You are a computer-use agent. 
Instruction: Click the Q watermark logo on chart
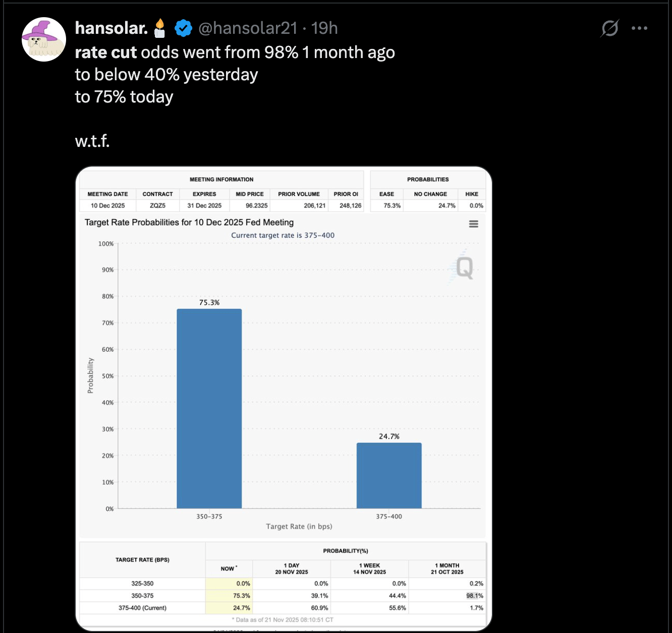click(464, 268)
